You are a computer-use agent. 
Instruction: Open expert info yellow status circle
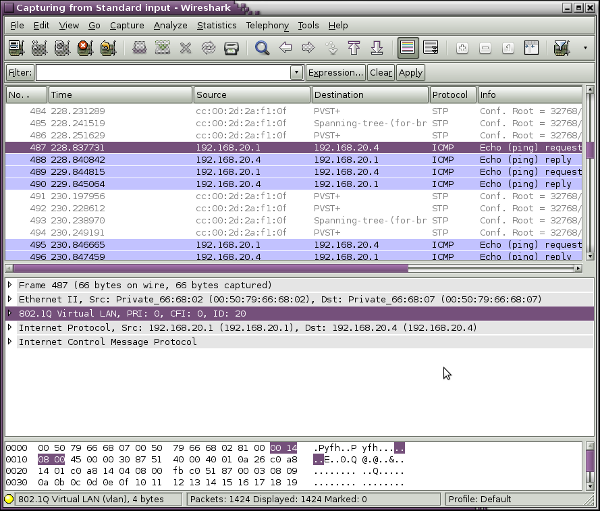pyautogui.click(x=9, y=499)
